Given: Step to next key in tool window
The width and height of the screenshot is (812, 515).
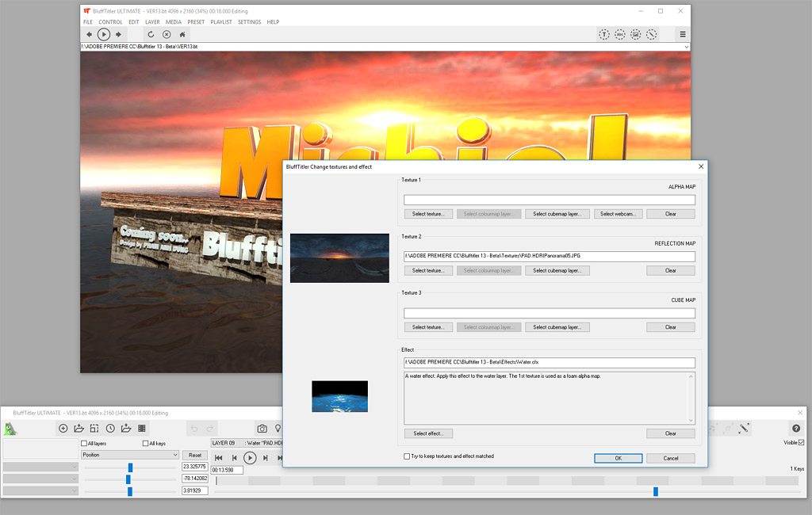Looking at the screenshot, I should pos(265,457).
